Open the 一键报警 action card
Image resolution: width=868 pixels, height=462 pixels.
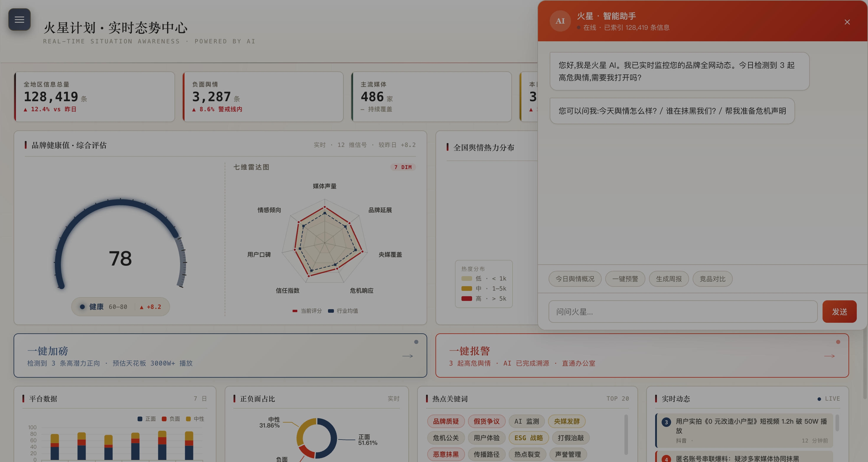coord(642,355)
